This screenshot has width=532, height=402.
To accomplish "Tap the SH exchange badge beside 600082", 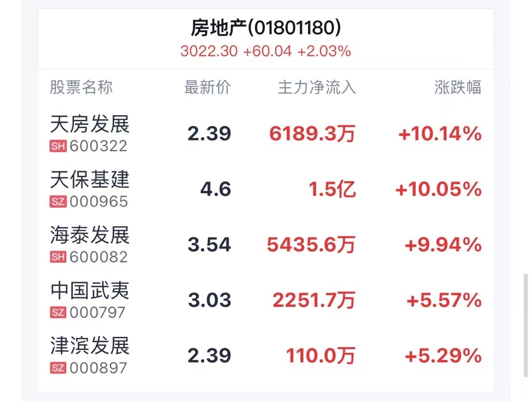I will pos(58,257).
